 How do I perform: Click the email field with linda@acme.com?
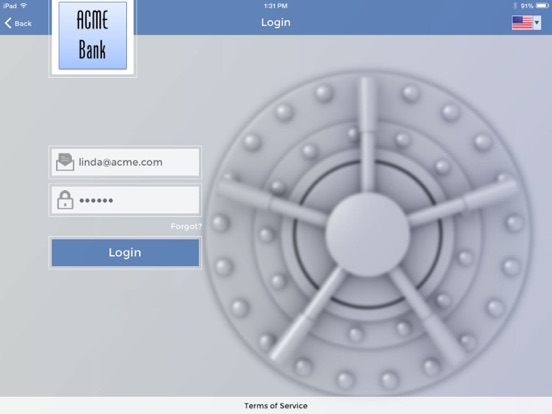coord(125,162)
